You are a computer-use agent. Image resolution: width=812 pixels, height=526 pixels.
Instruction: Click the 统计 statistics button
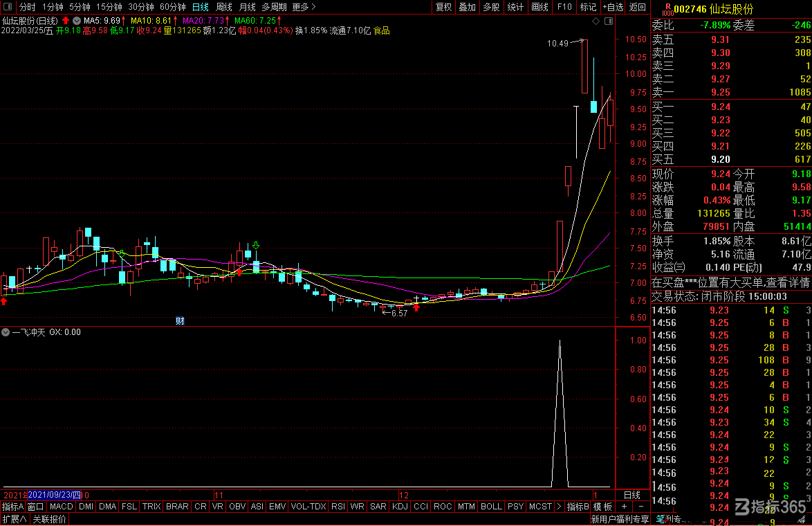[x=515, y=7]
